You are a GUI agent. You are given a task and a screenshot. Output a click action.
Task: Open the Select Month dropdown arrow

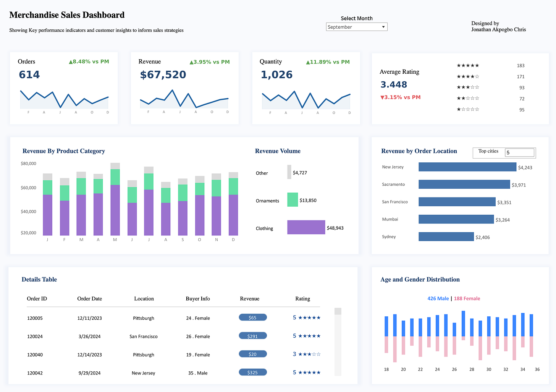[383, 27]
